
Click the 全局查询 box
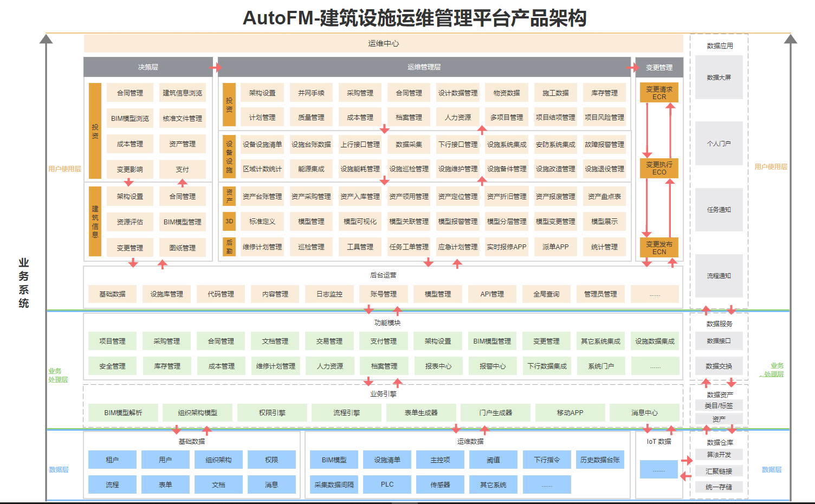tap(546, 294)
